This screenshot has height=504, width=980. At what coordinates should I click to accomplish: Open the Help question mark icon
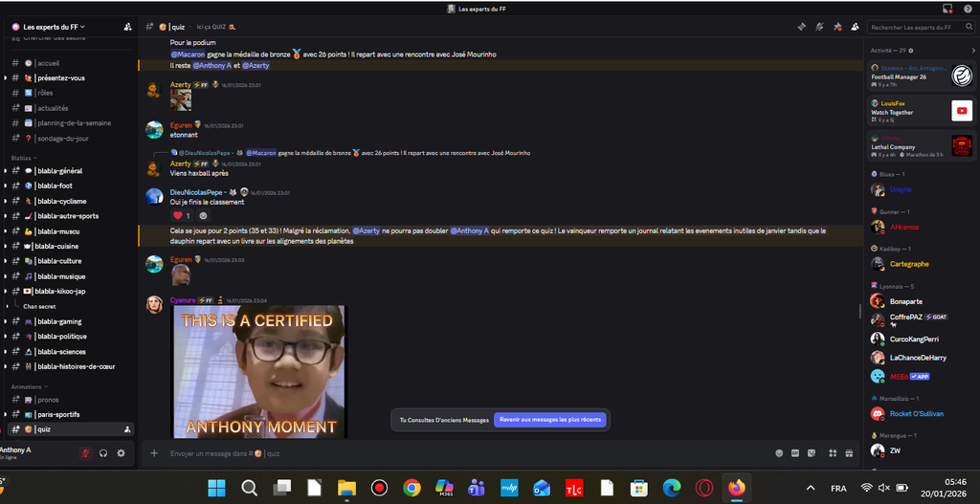(966, 9)
